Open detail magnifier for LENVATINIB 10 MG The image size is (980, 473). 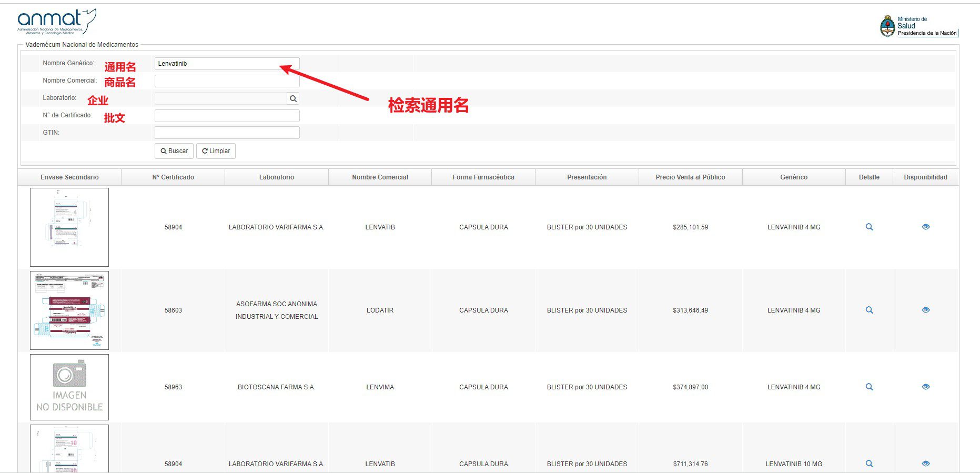pyautogui.click(x=869, y=464)
